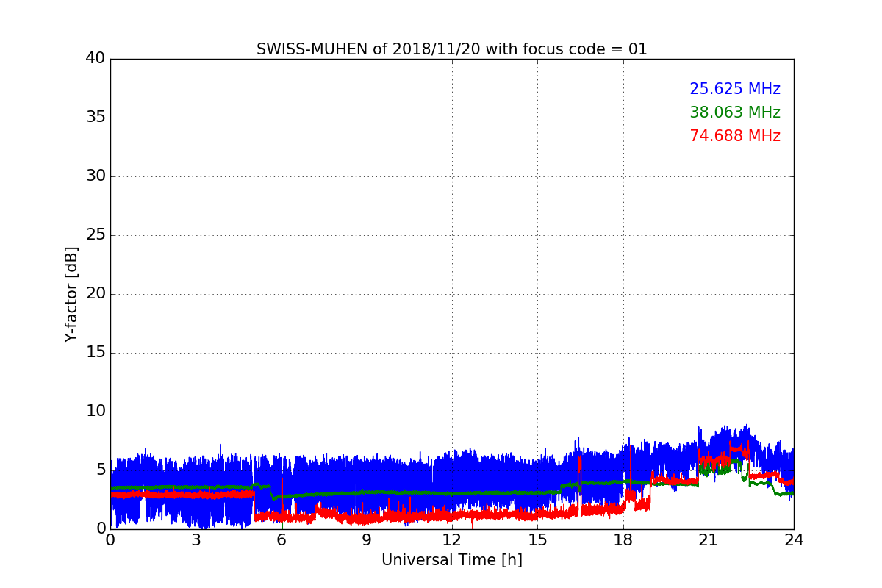Click x-axis tick label '12'
Image resolution: width=882 pixels, height=588 pixels.
[x=452, y=540]
